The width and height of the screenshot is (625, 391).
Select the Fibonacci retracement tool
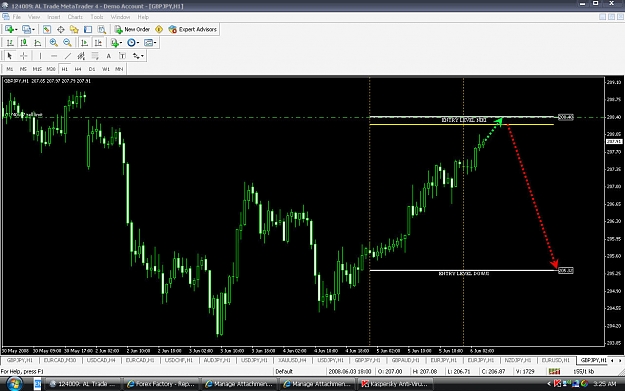(x=95, y=56)
